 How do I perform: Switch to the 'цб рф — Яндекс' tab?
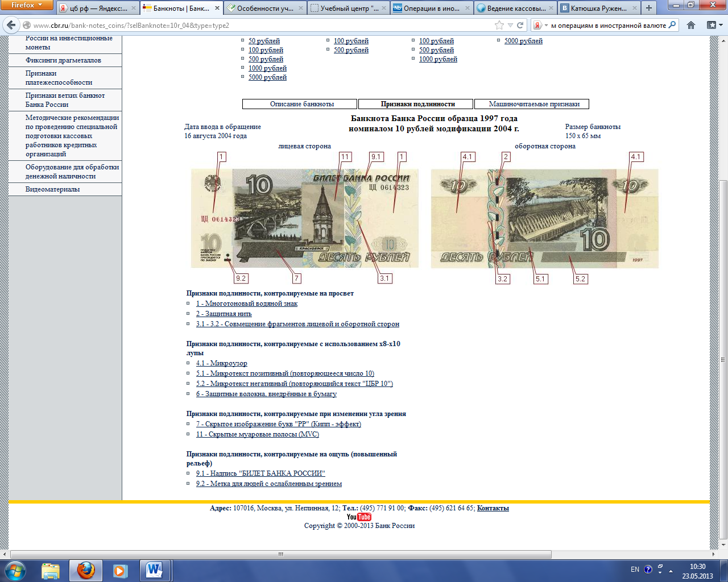point(98,9)
